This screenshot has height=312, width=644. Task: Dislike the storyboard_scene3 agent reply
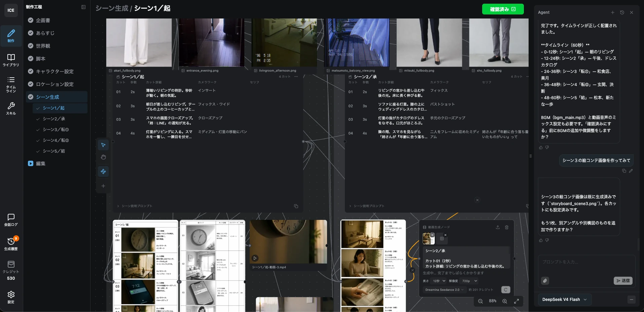click(547, 240)
